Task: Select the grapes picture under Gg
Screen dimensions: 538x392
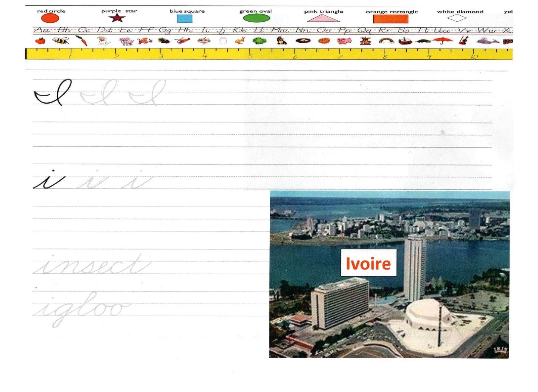Action: [164, 40]
